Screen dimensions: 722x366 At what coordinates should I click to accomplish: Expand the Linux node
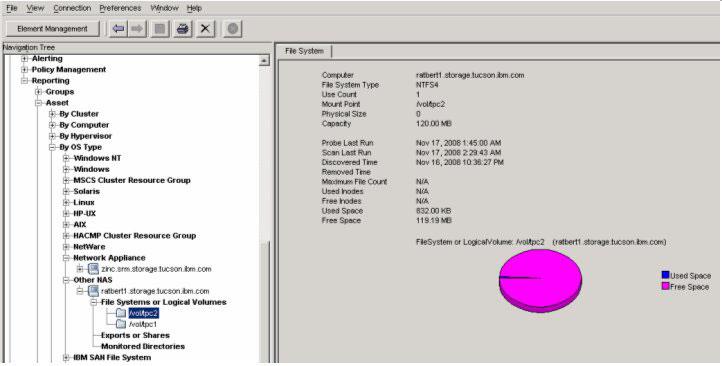tap(66, 202)
